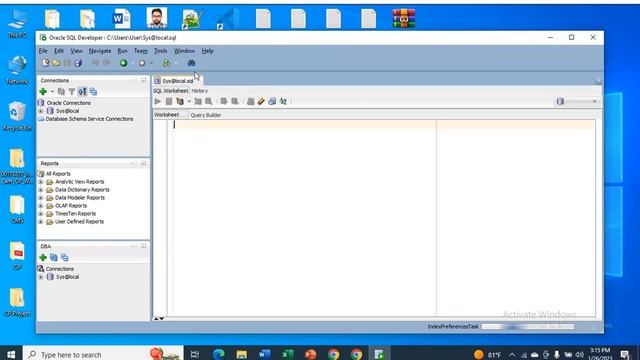
Task: Open the Team menu
Action: (x=140, y=51)
